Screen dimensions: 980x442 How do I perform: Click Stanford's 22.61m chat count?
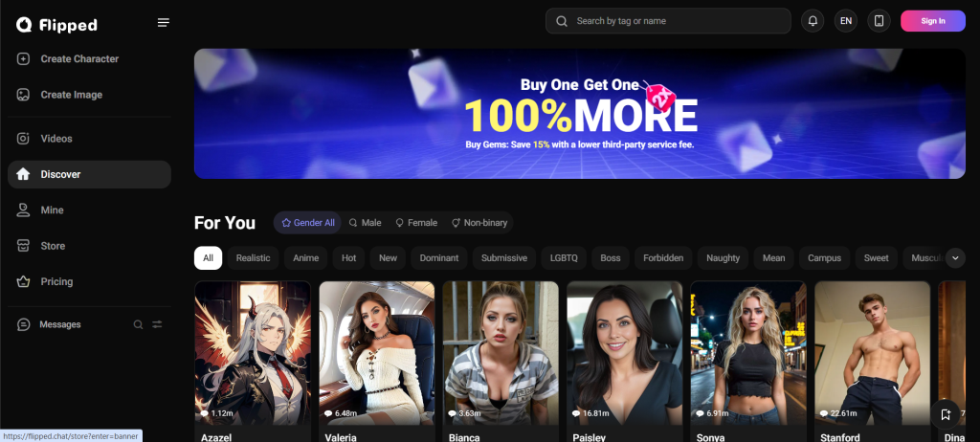point(839,413)
